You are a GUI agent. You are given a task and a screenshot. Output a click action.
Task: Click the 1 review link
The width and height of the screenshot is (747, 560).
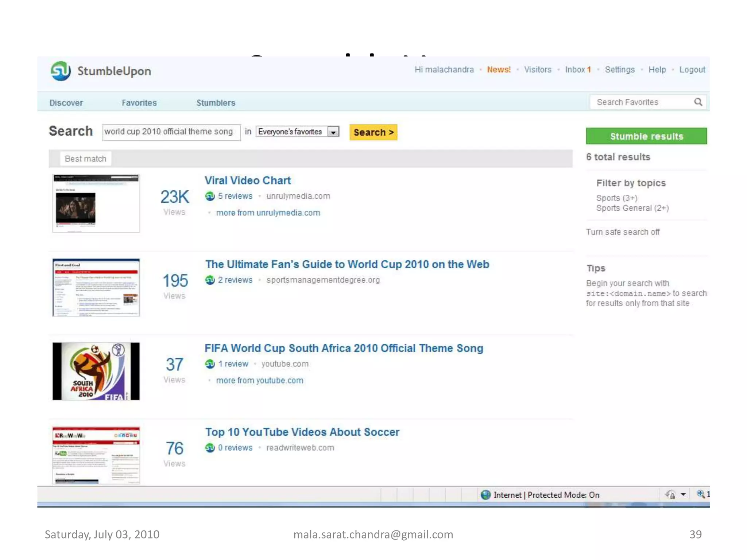[233, 364]
